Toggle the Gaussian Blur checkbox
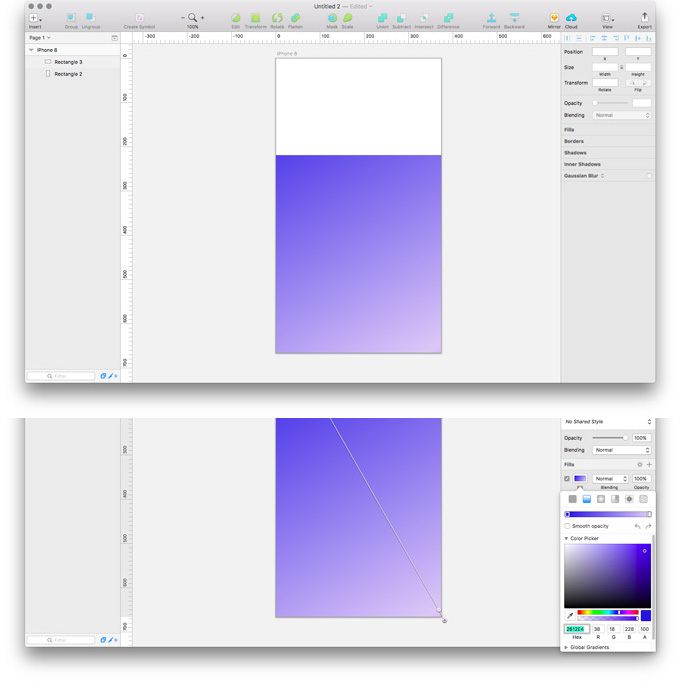The height and width of the screenshot is (682, 680). coord(649,176)
